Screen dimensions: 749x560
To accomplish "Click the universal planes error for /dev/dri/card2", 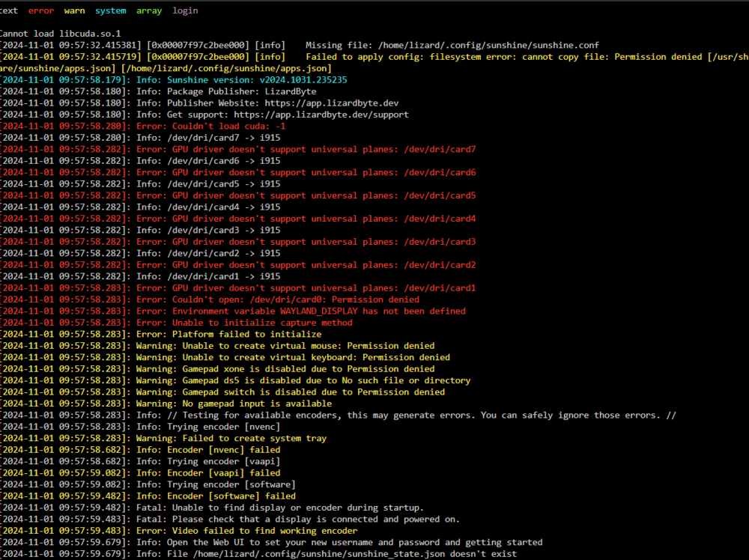I will pyautogui.click(x=238, y=265).
